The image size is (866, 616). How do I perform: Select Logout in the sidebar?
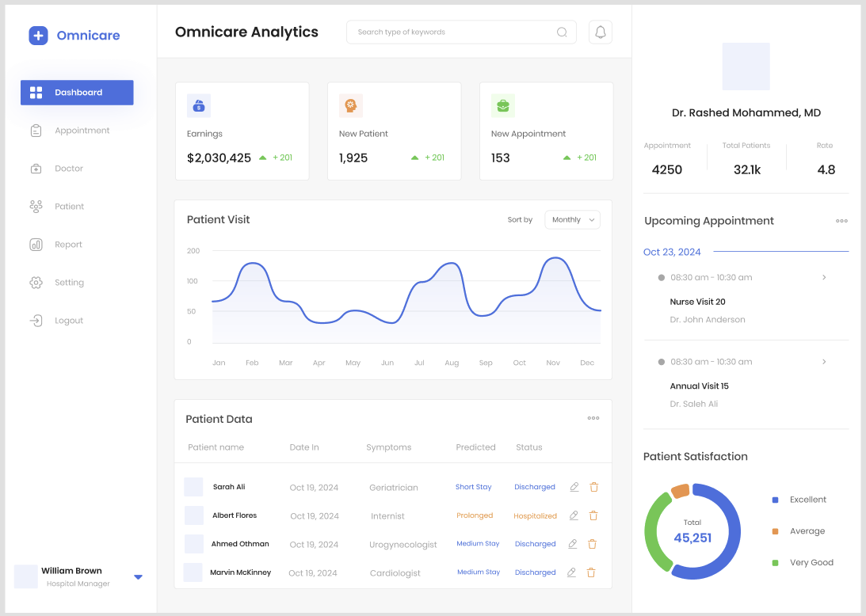pos(69,321)
